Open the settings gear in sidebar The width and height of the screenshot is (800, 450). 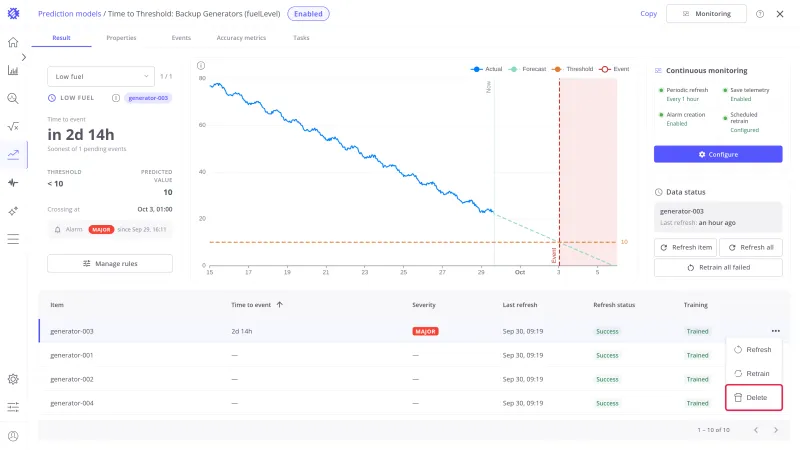(13, 379)
